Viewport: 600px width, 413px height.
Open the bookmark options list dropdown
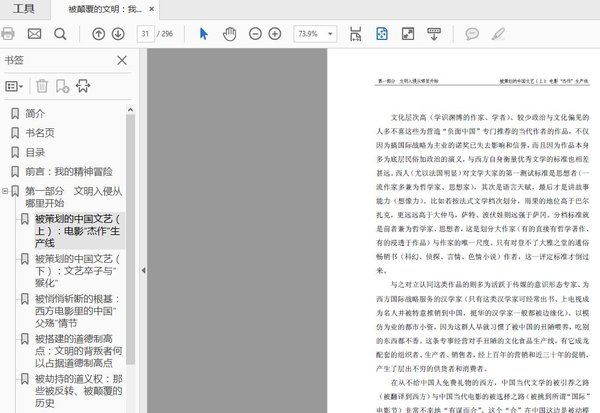14,86
